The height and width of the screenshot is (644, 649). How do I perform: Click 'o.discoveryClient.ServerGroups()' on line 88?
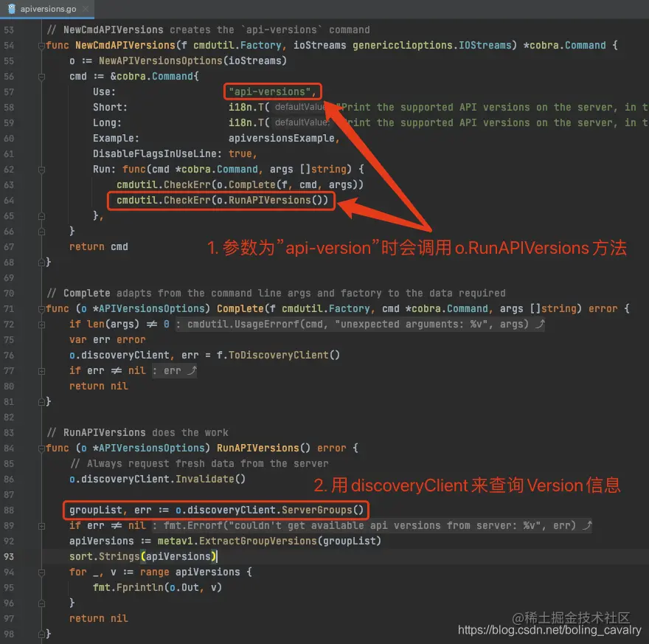point(269,510)
